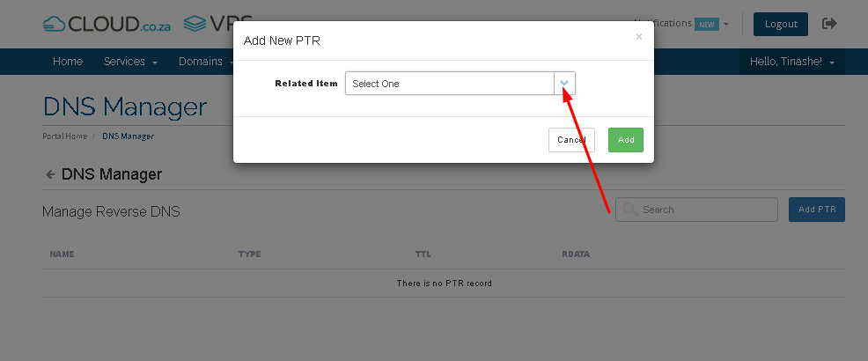This screenshot has width=868, height=361.
Task: Click the Logout button
Action: coord(781,24)
